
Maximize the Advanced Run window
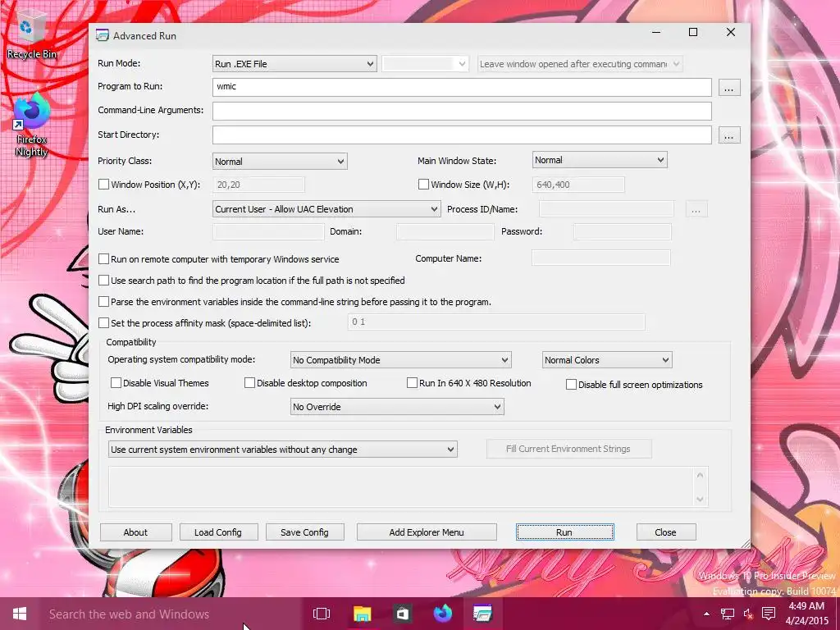tap(692, 32)
